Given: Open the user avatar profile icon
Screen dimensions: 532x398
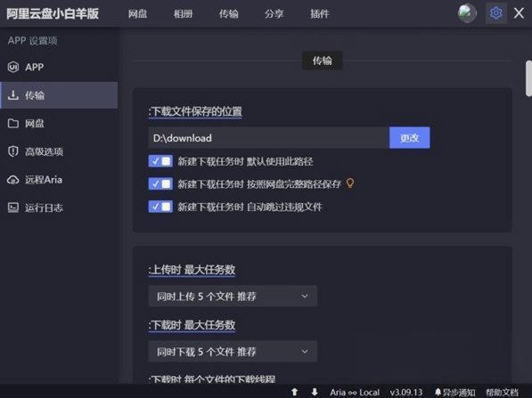Looking at the screenshot, I should tap(467, 13).
